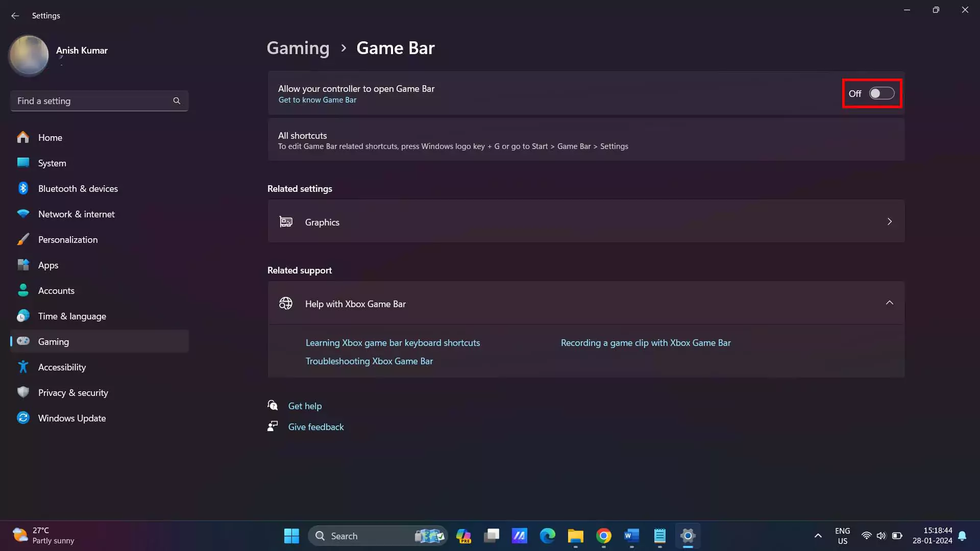Viewport: 980px width, 551px height.
Task: Click the Give feedback person icon
Action: [x=273, y=427]
